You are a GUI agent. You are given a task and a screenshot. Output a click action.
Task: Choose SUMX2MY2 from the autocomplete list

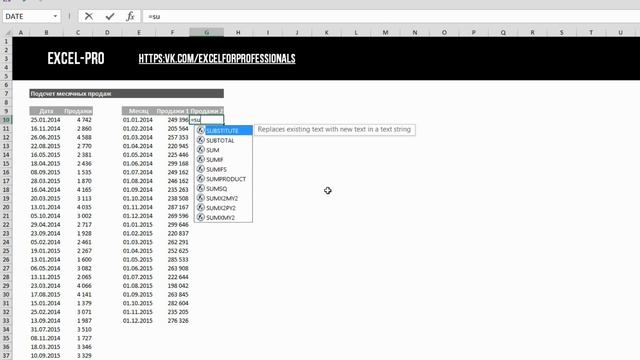coord(223,198)
